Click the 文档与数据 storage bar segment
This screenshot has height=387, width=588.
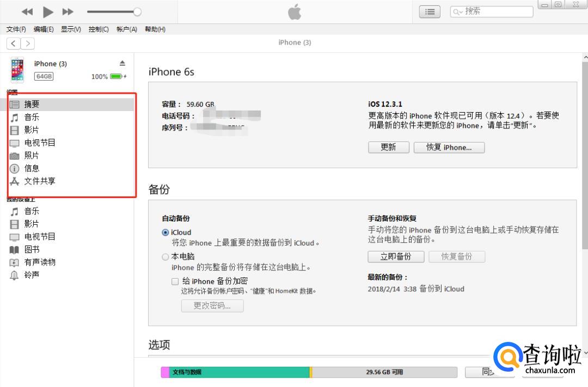pyautogui.click(x=239, y=372)
